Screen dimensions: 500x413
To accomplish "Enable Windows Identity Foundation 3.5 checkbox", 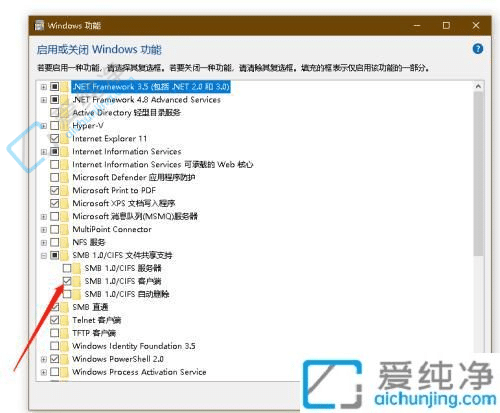I will [x=55, y=346].
